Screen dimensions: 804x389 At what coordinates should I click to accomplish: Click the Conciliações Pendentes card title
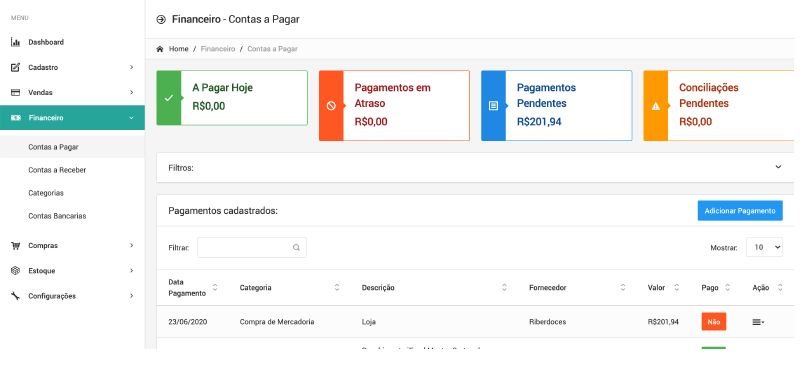click(x=709, y=95)
